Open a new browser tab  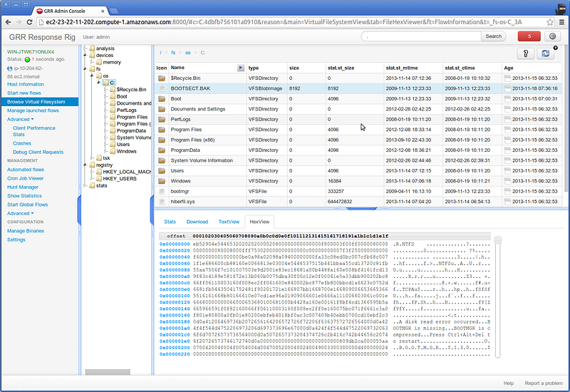pos(114,11)
